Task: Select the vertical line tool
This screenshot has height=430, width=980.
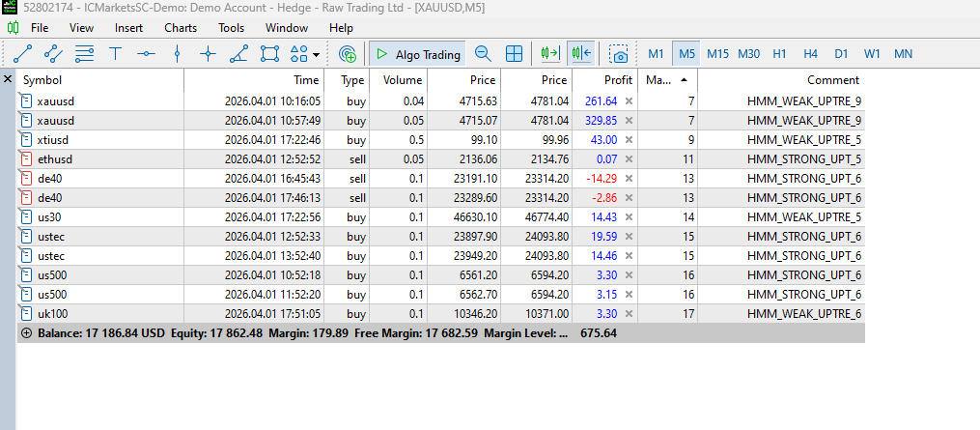Action: coord(177,54)
